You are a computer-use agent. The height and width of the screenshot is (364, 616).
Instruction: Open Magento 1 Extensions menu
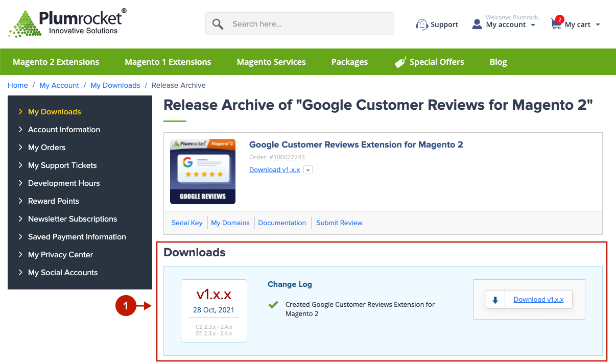168,62
